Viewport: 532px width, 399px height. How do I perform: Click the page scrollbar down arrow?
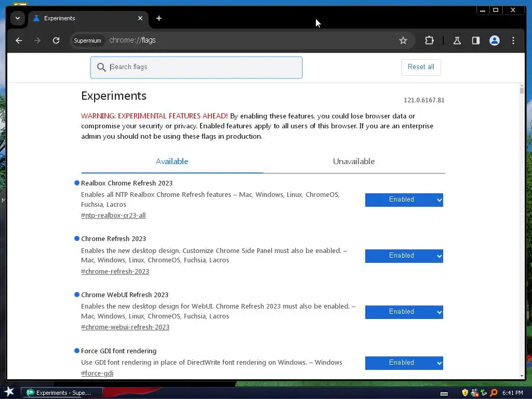pos(522,376)
